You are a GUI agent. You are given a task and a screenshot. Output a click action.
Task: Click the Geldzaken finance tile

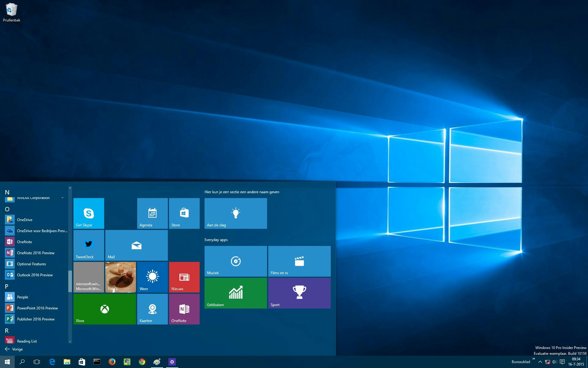click(236, 293)
